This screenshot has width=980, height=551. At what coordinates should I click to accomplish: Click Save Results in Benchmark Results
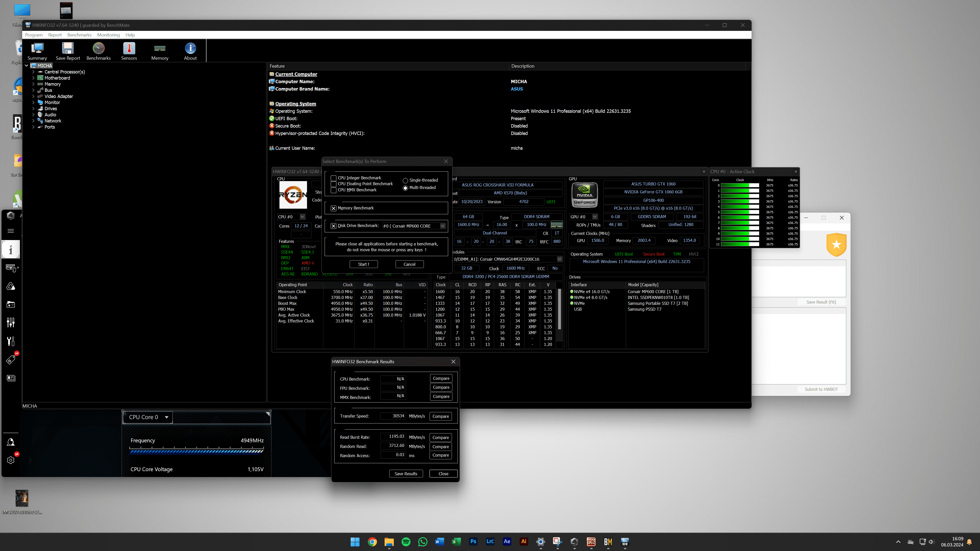[x=406, y=474]
